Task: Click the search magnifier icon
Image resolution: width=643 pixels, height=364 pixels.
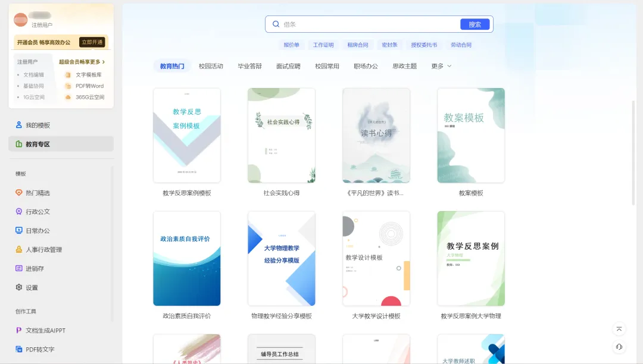Action: 276,24
